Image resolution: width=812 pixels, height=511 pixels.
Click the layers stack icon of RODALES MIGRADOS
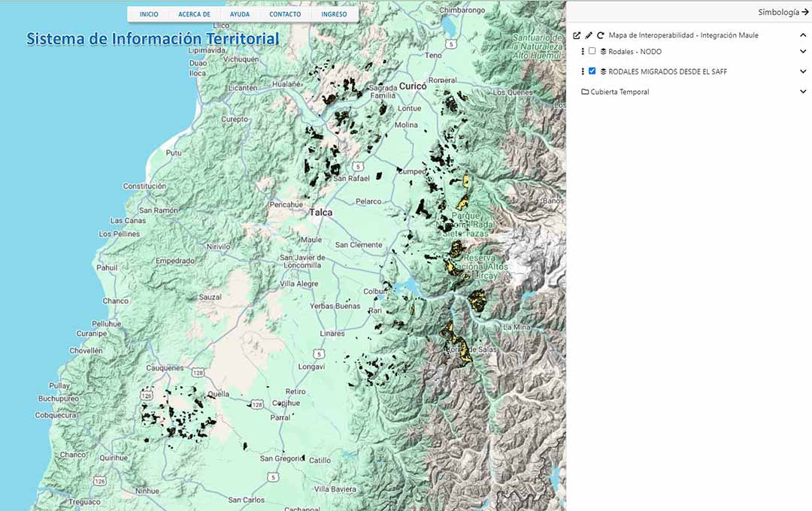coord(603,71)
